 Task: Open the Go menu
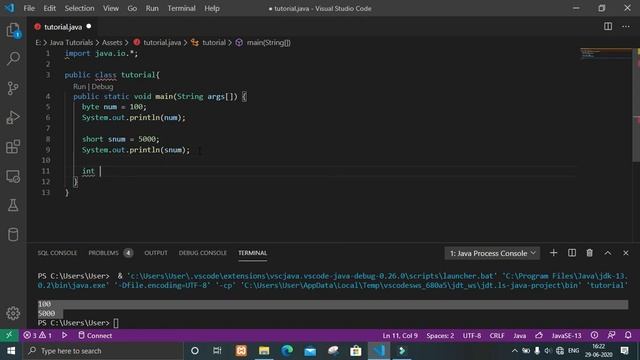pyautogui.click(x=132, y=8)
